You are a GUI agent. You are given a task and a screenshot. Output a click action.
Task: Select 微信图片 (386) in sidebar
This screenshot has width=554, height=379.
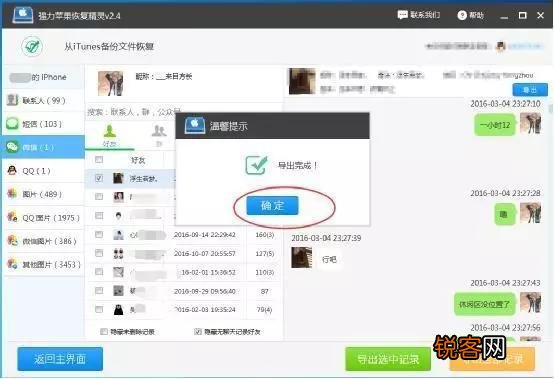point(43,241)
